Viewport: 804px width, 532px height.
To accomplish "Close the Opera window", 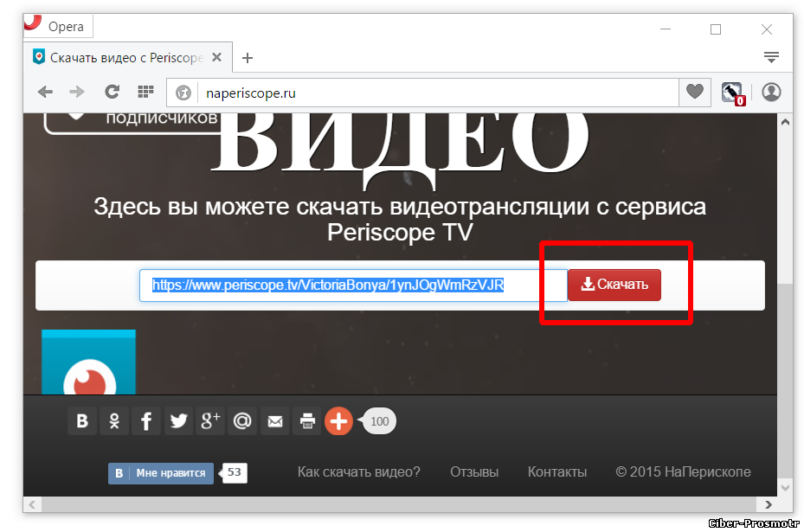I will [x=767, y=29].
